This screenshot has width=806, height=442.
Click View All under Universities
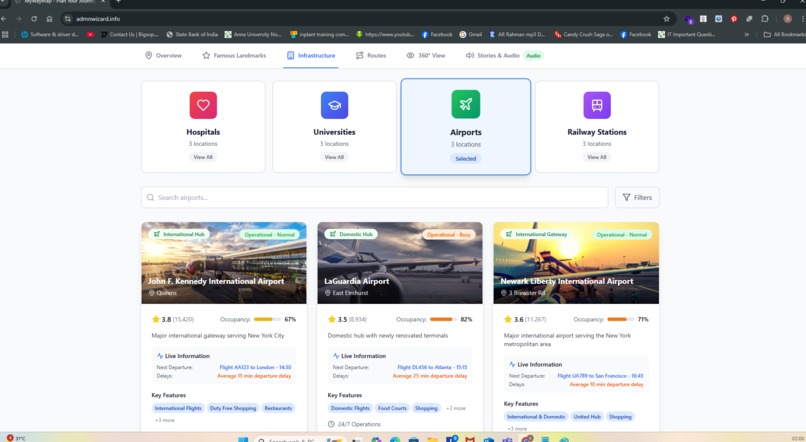point(334,157)
